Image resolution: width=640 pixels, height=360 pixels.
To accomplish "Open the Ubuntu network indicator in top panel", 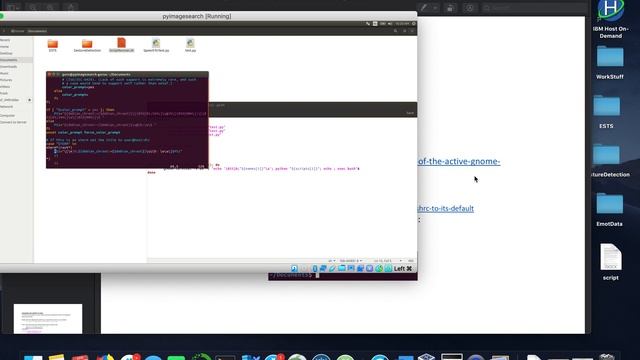I will (368, 24).
